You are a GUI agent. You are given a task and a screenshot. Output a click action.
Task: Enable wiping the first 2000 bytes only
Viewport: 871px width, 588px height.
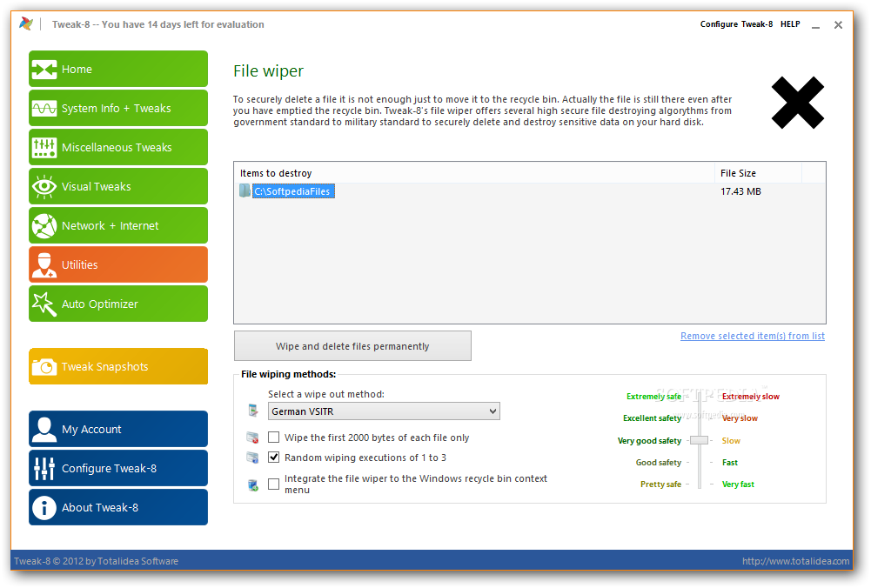coord(273,438)
